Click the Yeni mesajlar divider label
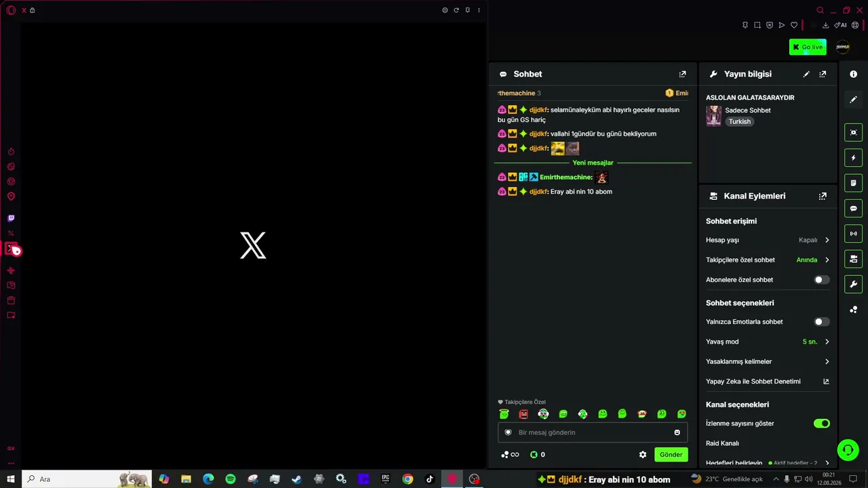This screenshot has height=488, width=868. click(x=593, y=163)
